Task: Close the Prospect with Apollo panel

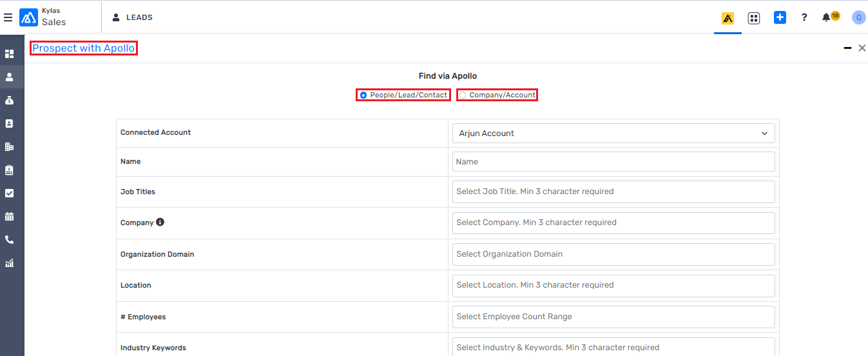Action: click(x=862, y=48)
